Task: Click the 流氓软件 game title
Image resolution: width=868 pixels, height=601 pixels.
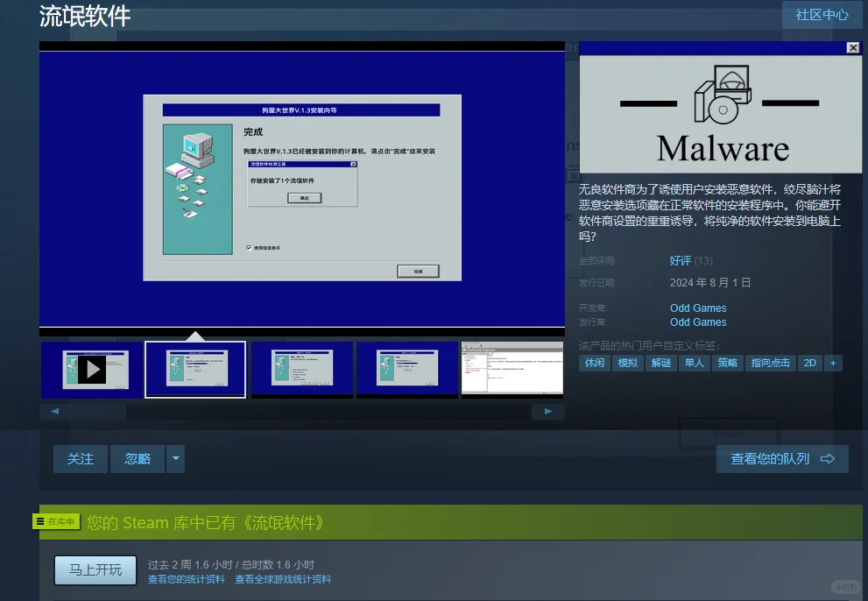Action: (85, 16)
